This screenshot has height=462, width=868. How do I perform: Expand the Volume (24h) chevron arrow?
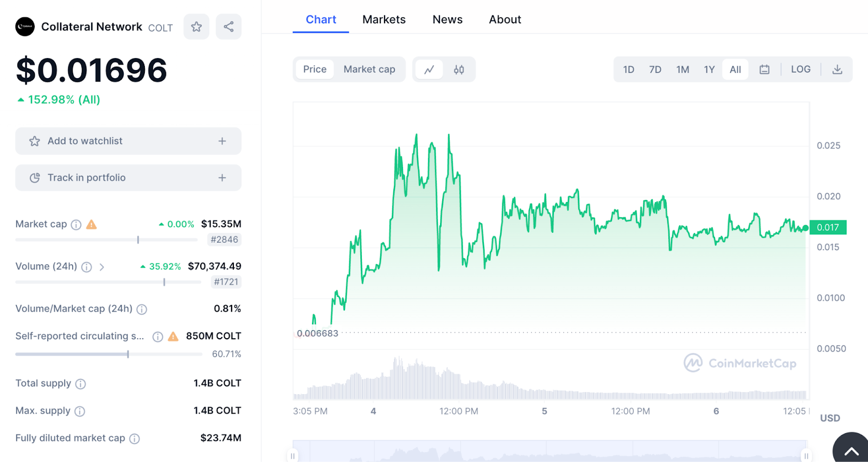(x=101, y=267)
